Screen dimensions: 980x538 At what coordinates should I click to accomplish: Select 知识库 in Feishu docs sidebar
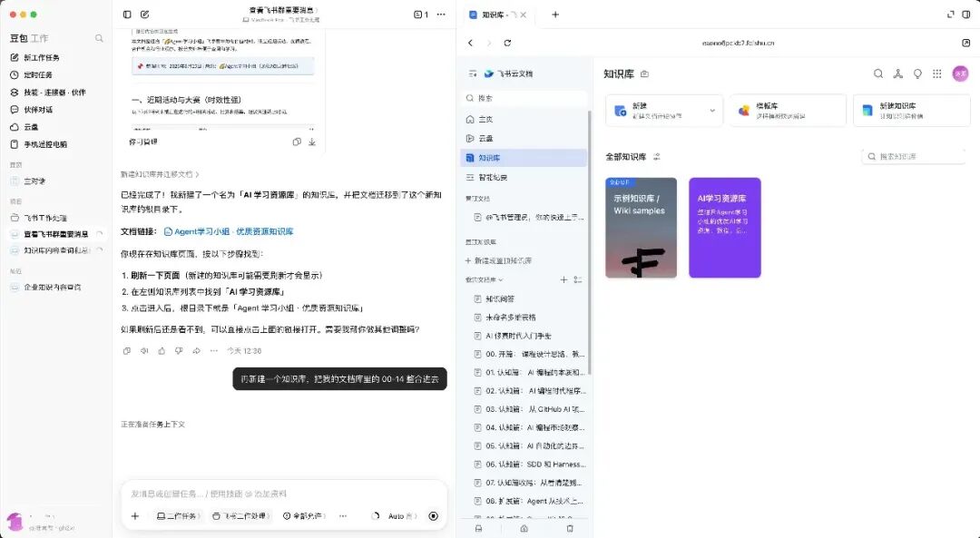(524, 158)
